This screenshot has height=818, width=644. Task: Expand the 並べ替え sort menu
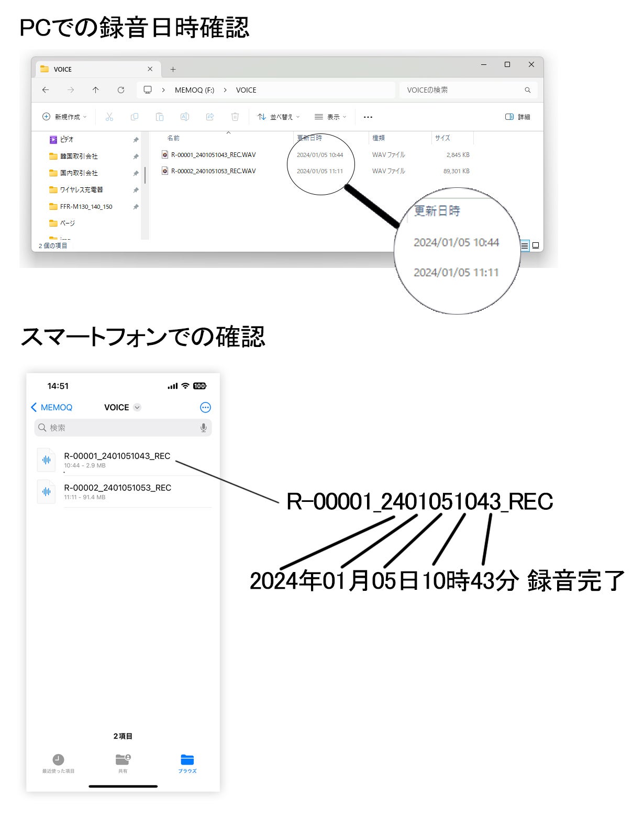tap(279, 117)
